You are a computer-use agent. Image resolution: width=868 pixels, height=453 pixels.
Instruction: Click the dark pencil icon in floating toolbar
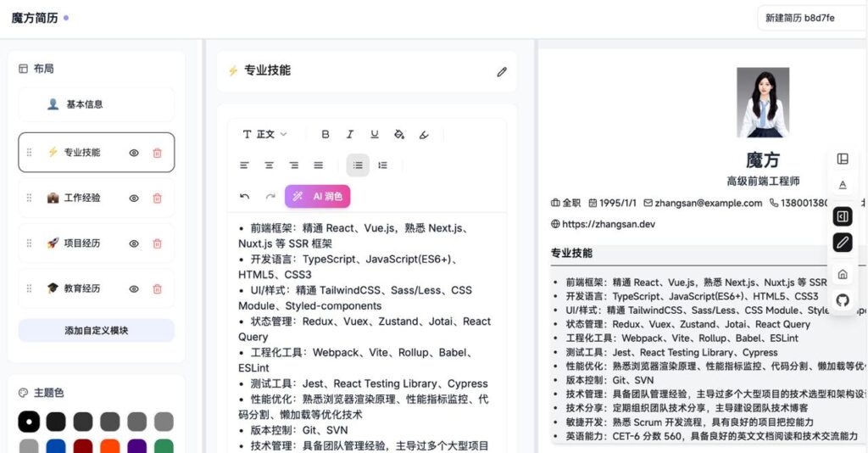[843, 243]
